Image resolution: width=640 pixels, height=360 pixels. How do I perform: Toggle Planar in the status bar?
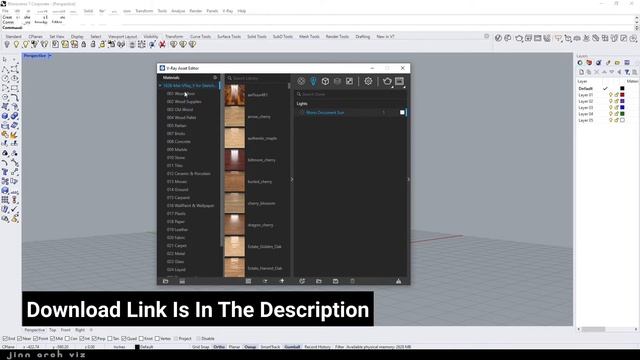[234, 347]
